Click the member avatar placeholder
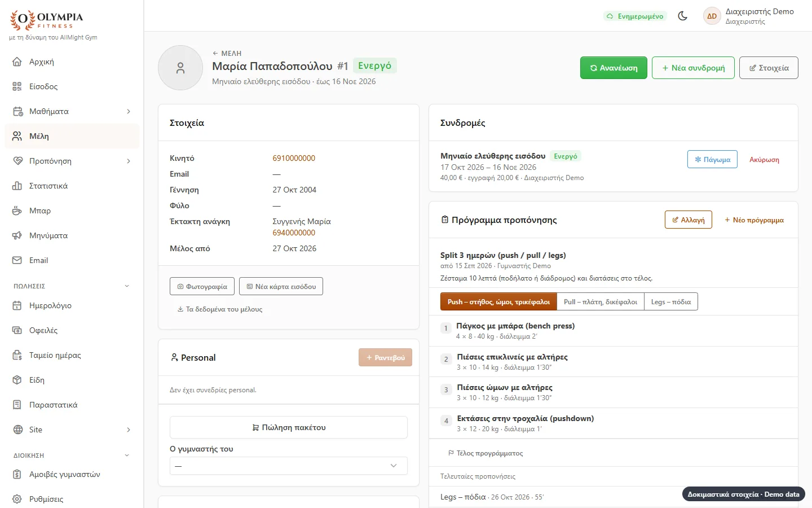812x508 pixels. [x=180, y=68]
